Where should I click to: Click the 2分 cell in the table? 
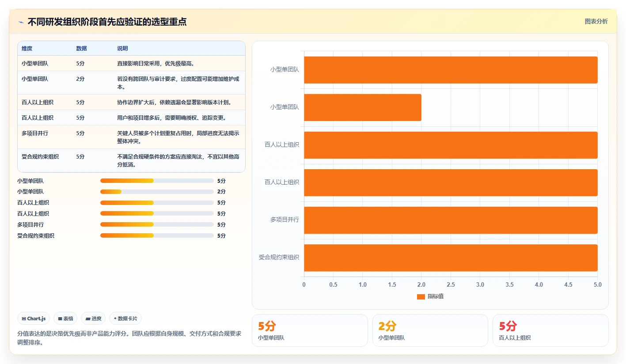(x=80, y=79)
